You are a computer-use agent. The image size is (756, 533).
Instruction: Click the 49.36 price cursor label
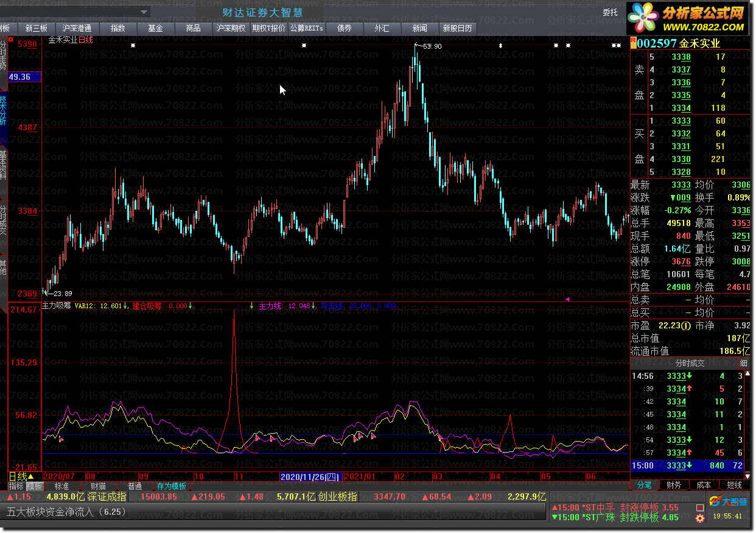[24, 77]
